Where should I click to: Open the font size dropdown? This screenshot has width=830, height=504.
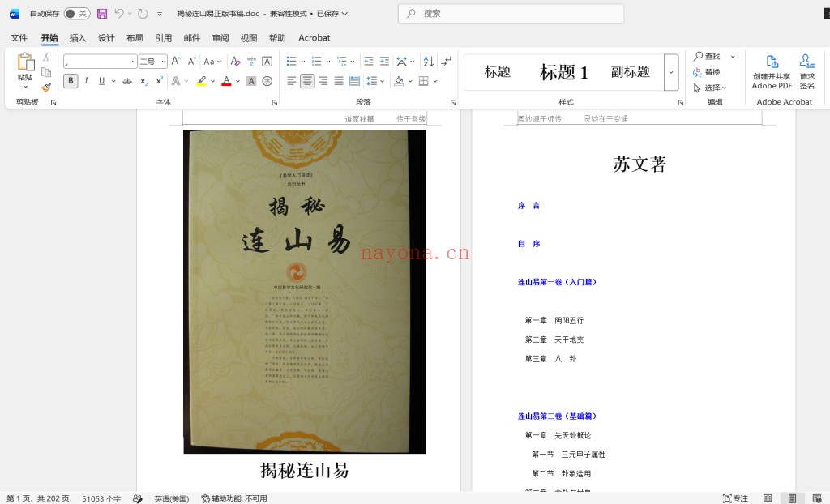tap(164, 62)
